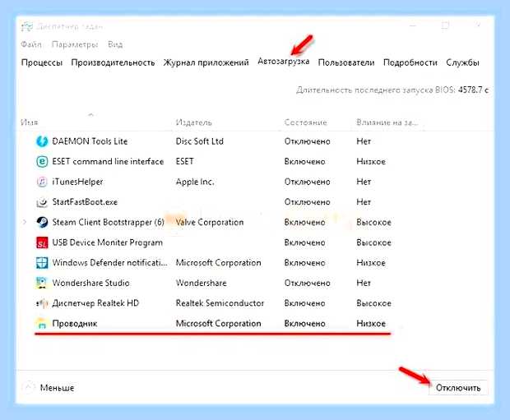Switch to the Подробности tab

click(410, 62)
